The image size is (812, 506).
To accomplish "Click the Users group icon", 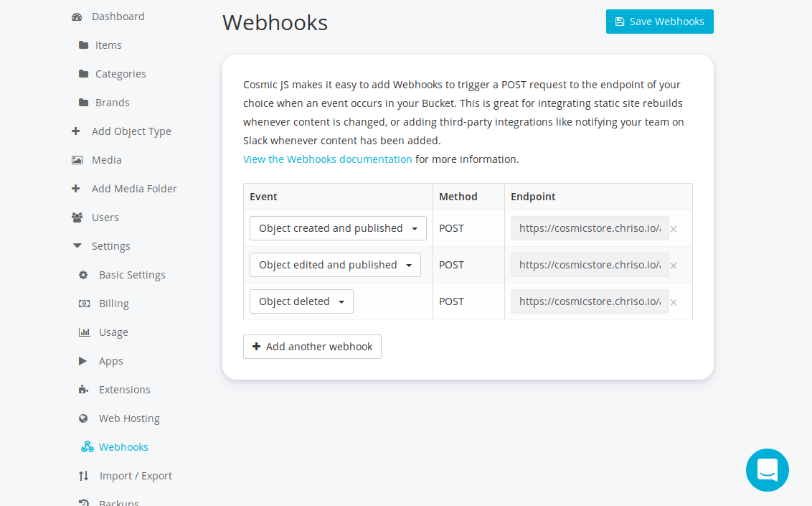I will pos(77,217).
